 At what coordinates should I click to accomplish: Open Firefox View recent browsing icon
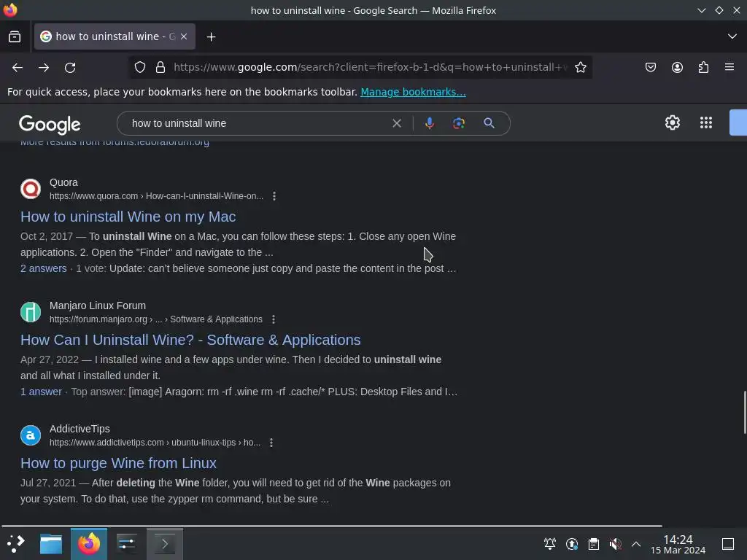point(15,36)
